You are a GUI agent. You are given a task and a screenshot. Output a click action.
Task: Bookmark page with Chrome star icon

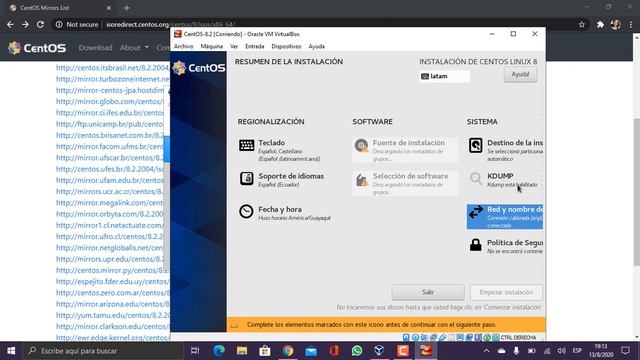[582, 24]
